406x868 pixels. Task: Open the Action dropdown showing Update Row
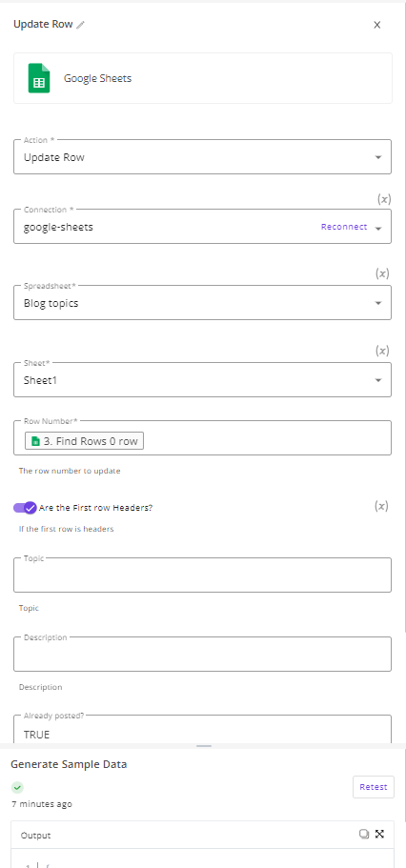(x=202, y=157)
